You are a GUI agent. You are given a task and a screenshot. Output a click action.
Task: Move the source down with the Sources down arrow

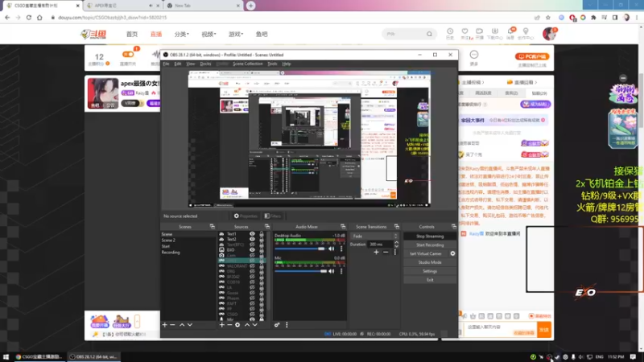click(x=254, y=325)
